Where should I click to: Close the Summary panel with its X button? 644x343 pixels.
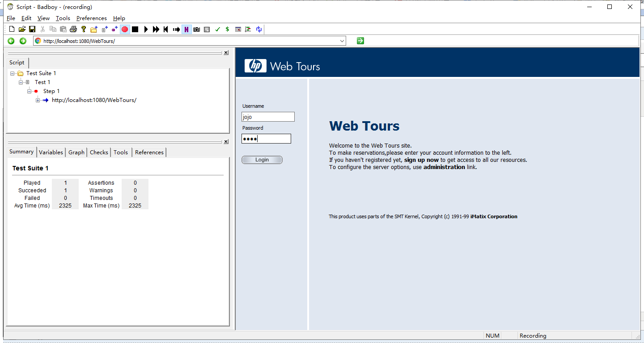pos(226,142)
